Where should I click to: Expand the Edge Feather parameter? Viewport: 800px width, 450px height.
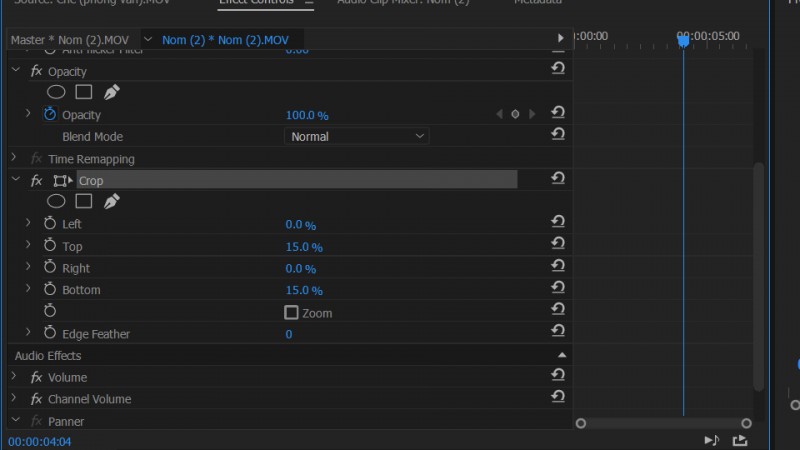tap(28, 332)
